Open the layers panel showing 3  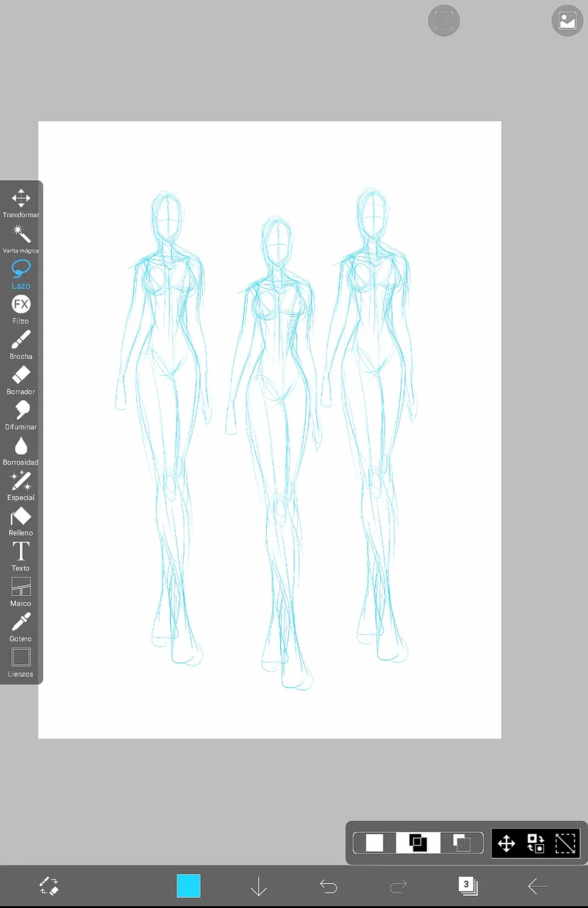click(468, 885)
